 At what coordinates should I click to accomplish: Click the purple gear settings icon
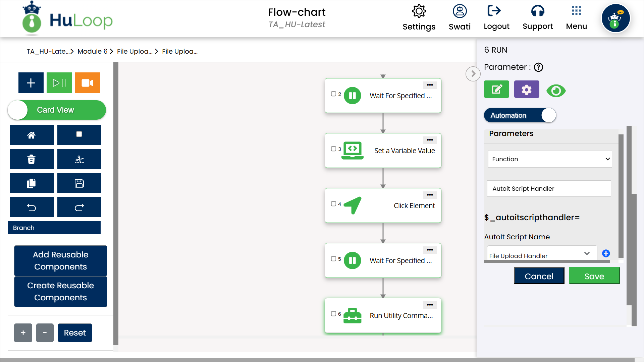point(527,89)
